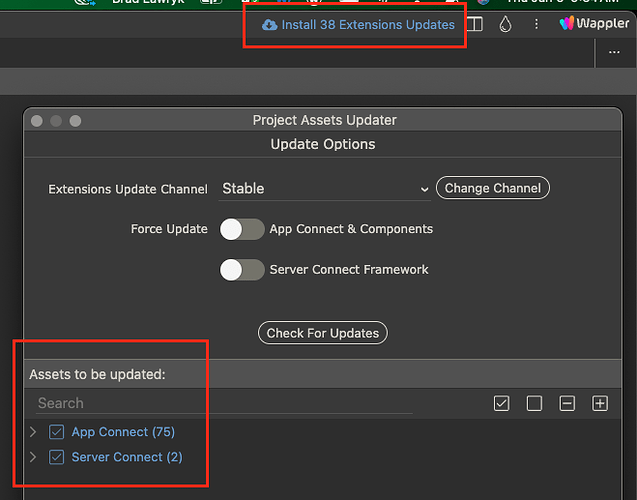Click the expand all tree icon
The image size is (637, 500).
point(600,403)
